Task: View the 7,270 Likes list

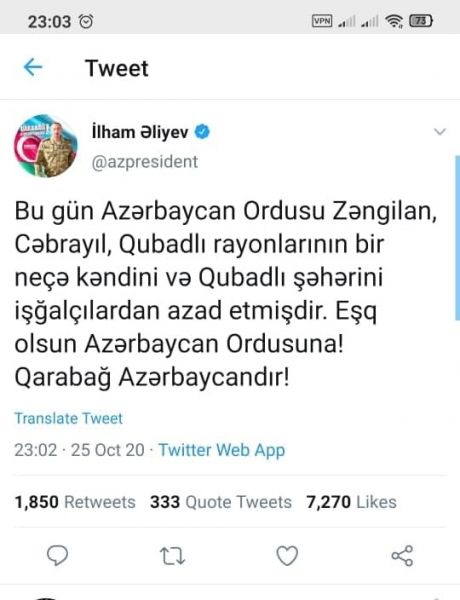Action: pos(351,502)
